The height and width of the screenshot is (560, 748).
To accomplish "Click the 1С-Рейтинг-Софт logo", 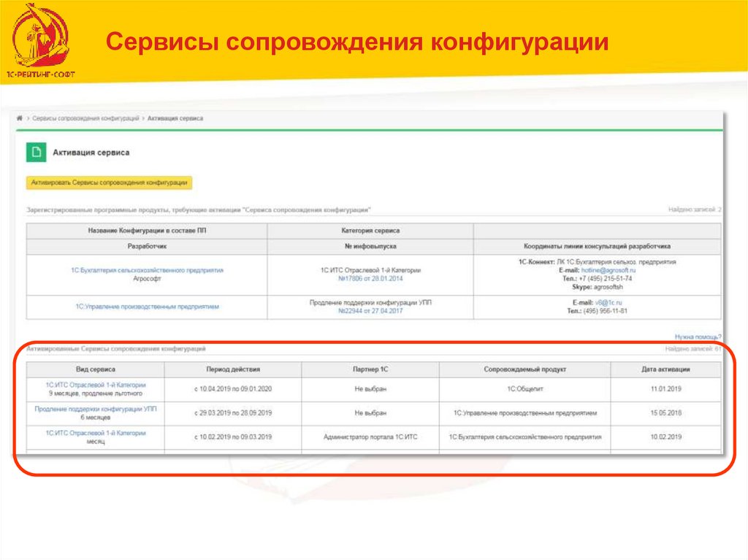I will click(x=41, y=41).
